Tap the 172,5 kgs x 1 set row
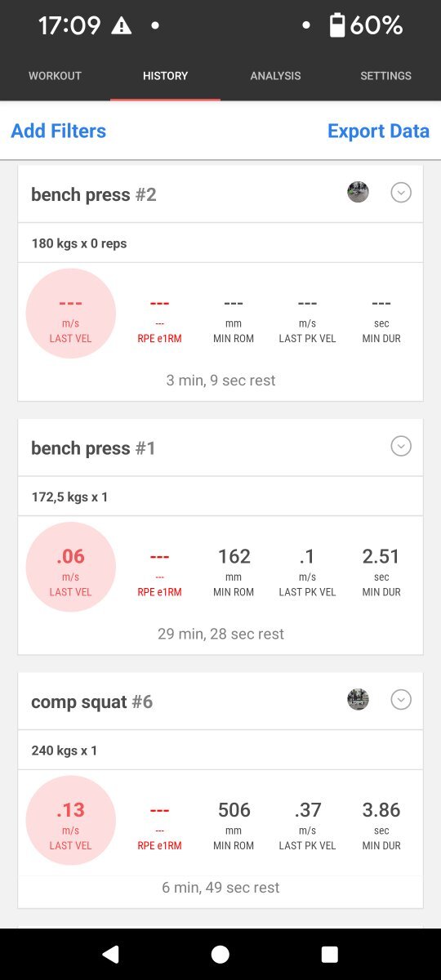The height and width of the screenshot is (980, 441). (220, 497)
